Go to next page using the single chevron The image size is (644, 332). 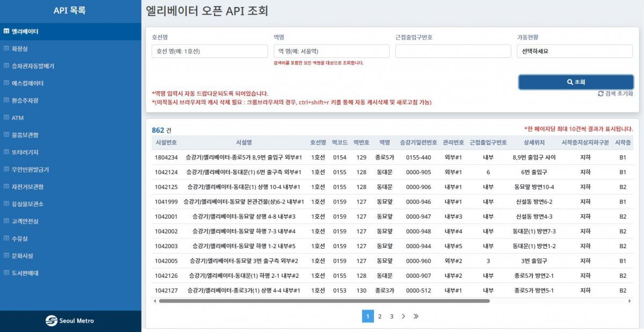click(404, 316)
